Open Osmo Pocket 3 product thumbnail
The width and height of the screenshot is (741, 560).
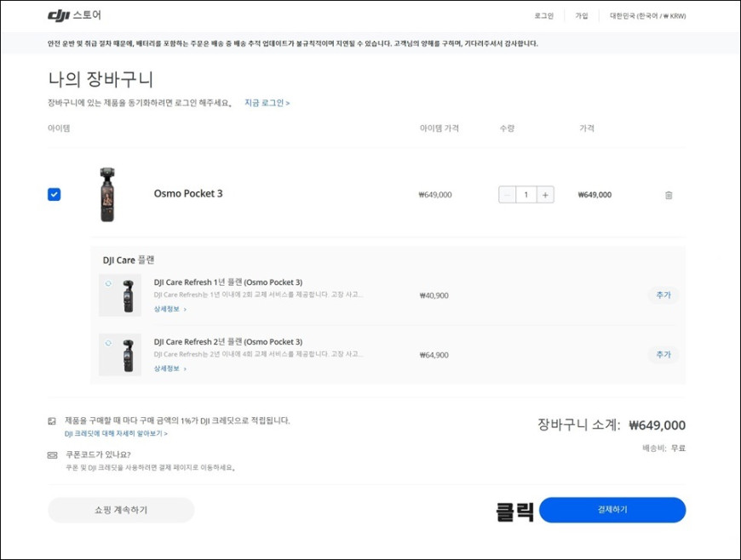point(107,194)
